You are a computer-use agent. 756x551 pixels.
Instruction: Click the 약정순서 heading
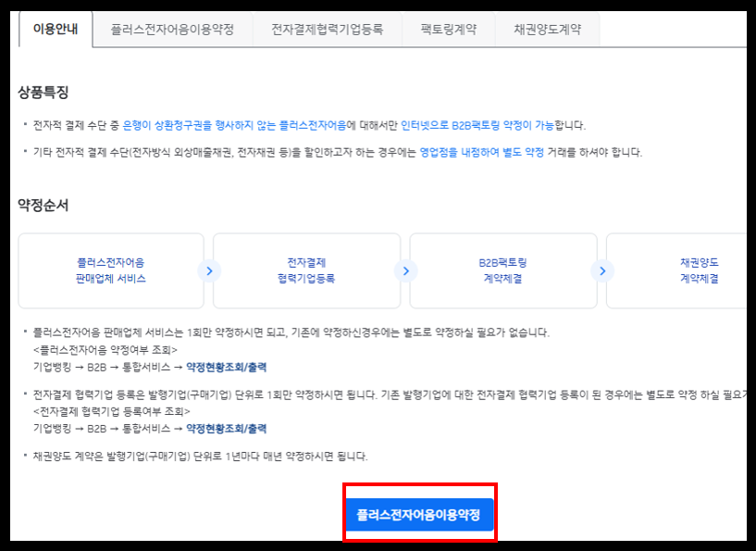pos(43,205)
